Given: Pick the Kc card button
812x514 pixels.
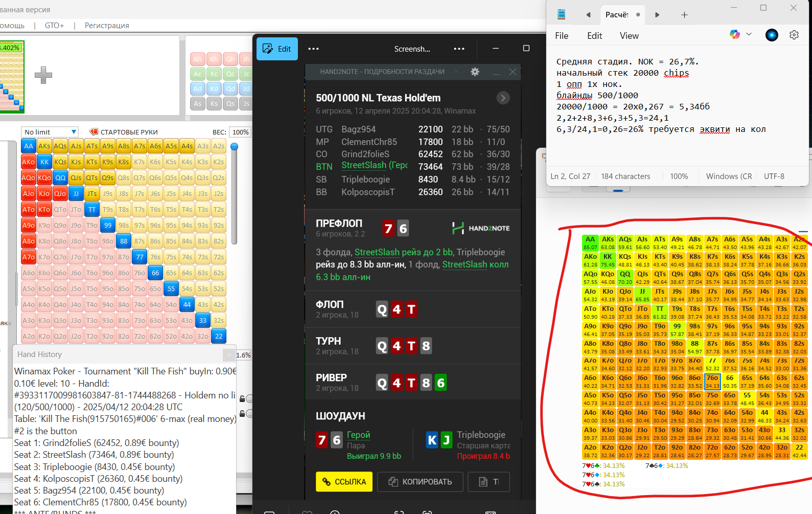Looking at the screenshot, I should point(214,74).
